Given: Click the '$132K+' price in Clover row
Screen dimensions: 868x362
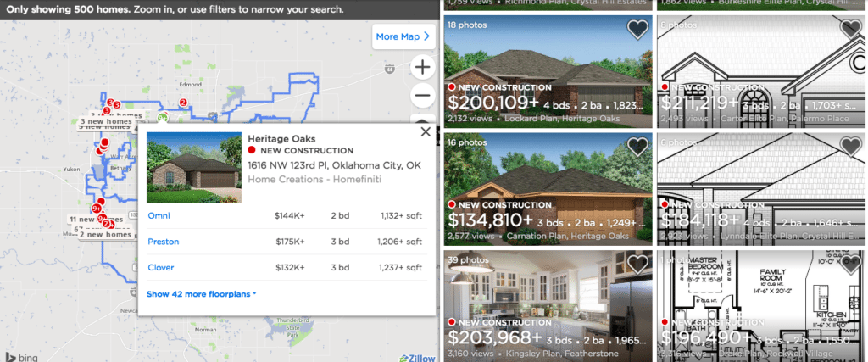Looking at the screenshot, I should coord(290,267).
